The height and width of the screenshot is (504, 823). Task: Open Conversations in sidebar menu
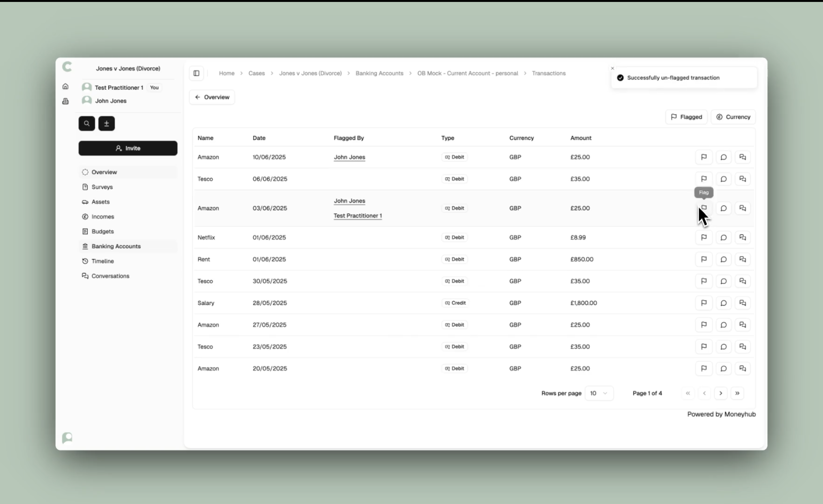tap(110, 276)
